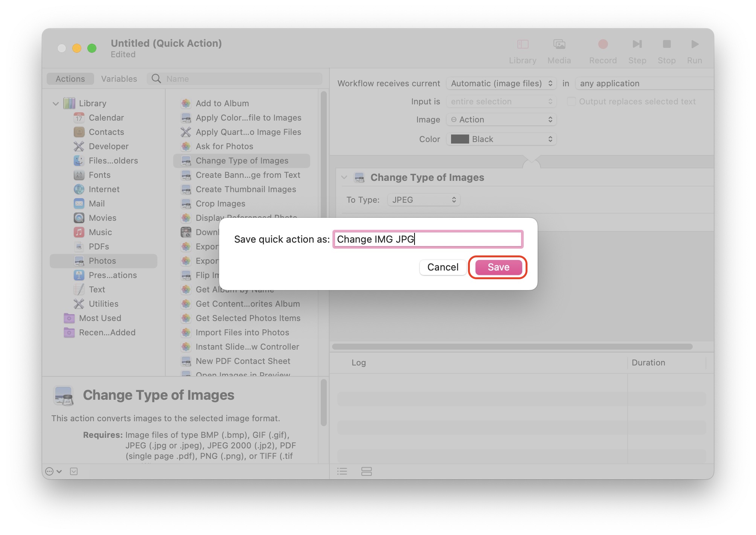
Task: Switch to the Variables tab
Action: (x=119, y=79)
